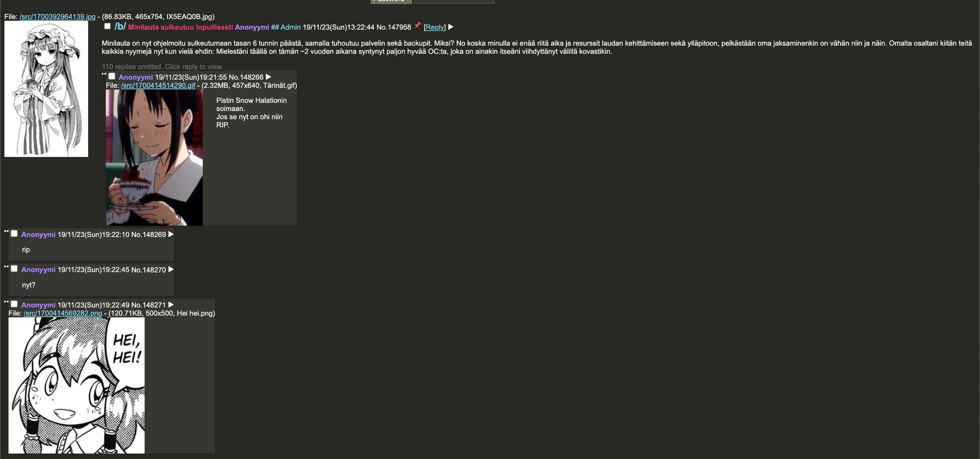Click the 'rip' reply text
The width and height of the screenshot is (980, 459).
point(26,250)
